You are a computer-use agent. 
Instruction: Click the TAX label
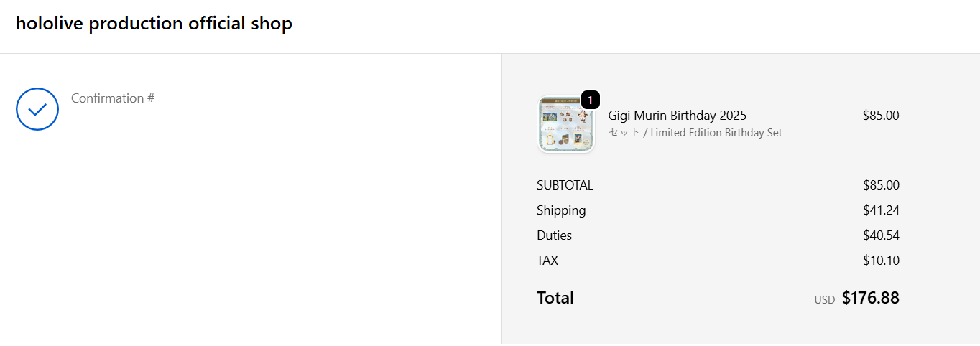coord(547,261)
